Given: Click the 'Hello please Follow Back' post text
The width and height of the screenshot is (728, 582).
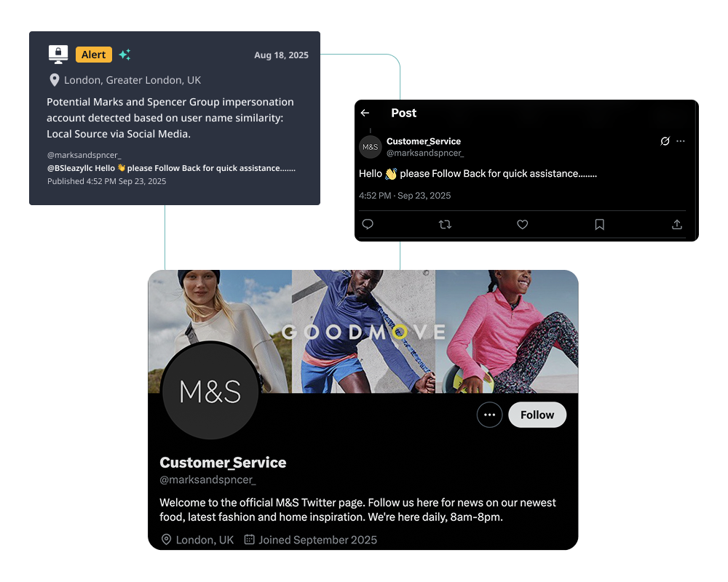Looking at the screenshot, I should [478, 174].
